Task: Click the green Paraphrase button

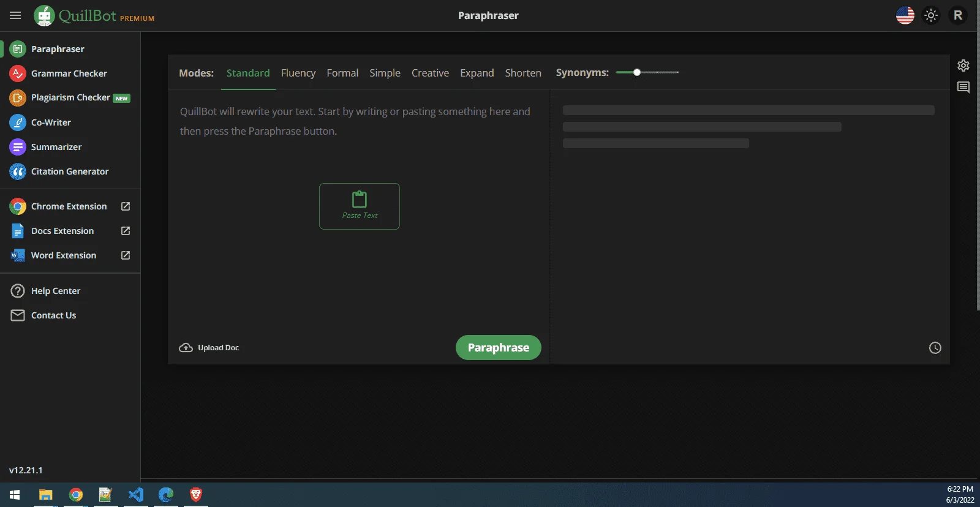Action: [x=499, y=348]
